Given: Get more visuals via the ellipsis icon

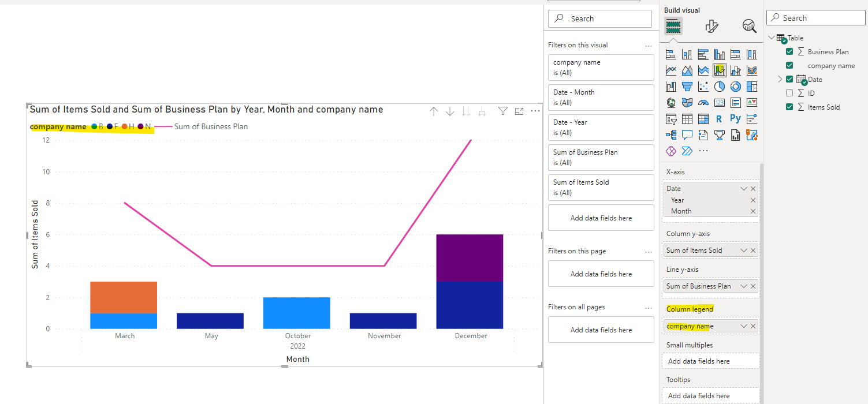Looking at the screenshot, I should [x=703, y=151].
